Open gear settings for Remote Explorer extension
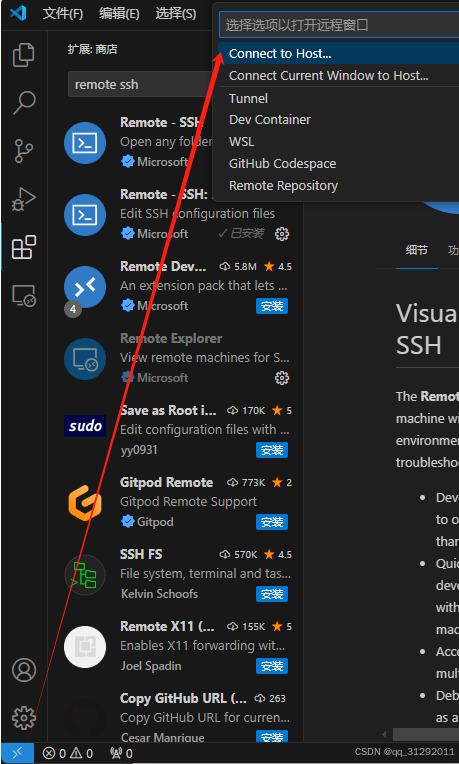459x764 pixels. (x=282, y=378)
